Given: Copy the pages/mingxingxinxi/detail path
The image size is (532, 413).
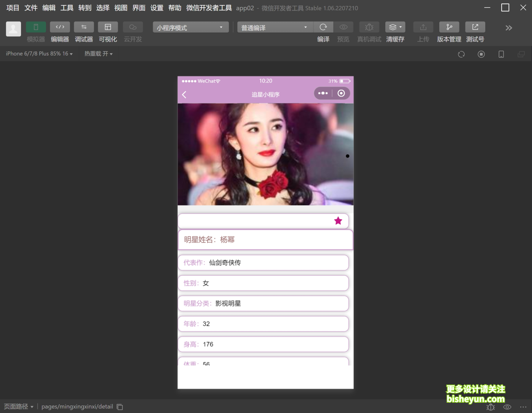Looking at the screenshot, I should (x=119, y=407).
